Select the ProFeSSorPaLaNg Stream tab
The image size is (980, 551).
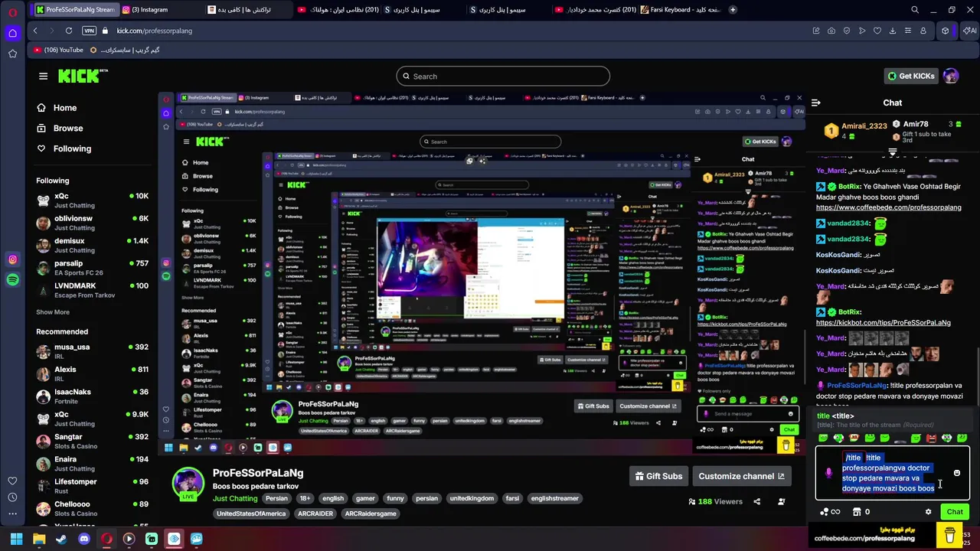point(75,10)
